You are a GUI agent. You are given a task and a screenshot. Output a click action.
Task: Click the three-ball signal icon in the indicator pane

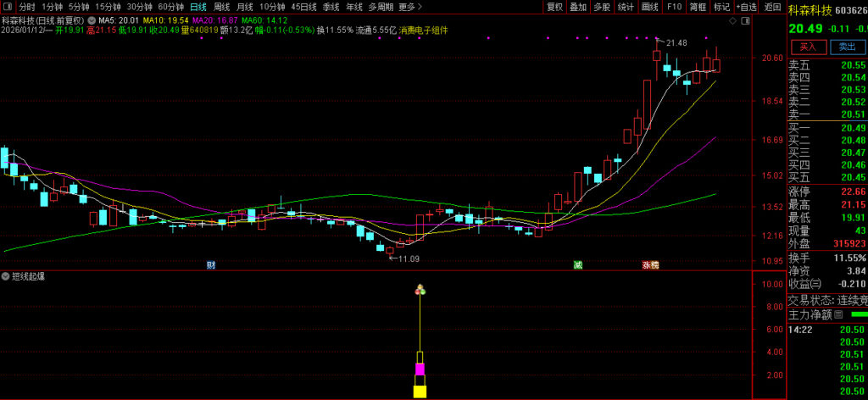coord(419,291)
